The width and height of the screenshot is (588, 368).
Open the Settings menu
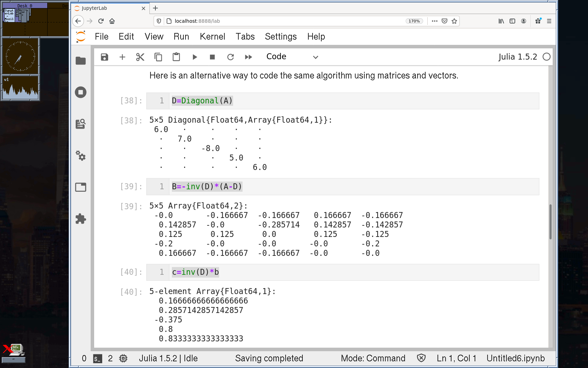280,37
